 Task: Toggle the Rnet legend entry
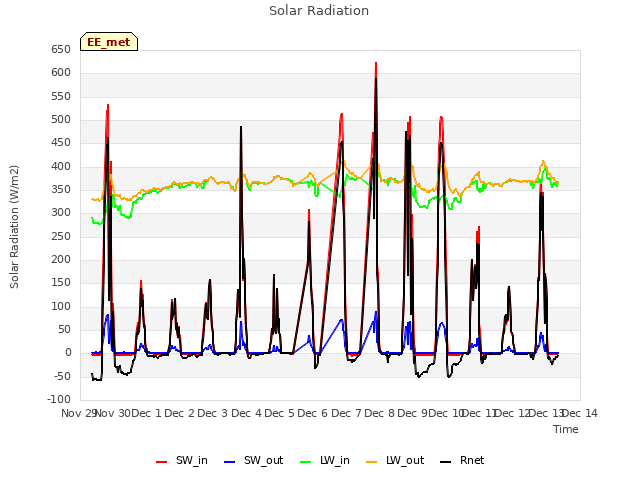point(462,461)
